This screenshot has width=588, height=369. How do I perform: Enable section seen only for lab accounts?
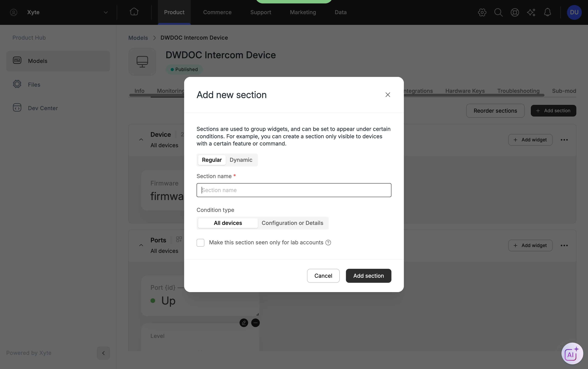coord(200,243)
